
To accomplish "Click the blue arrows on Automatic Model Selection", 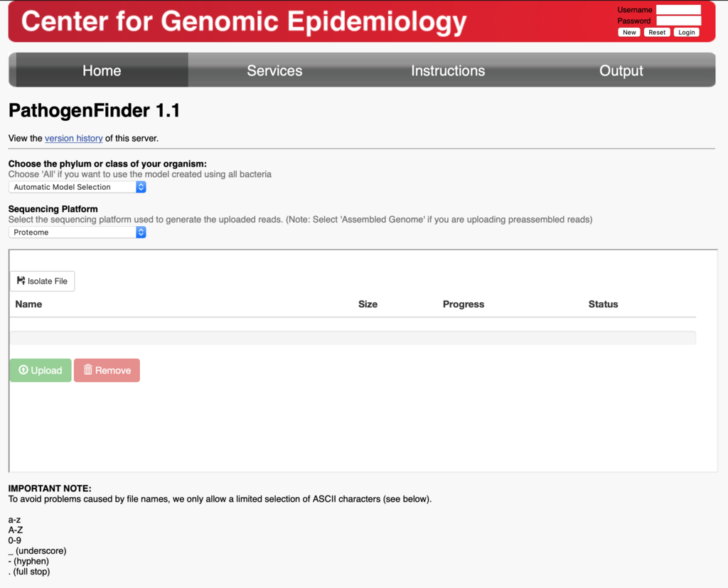I will click(141, 187).
